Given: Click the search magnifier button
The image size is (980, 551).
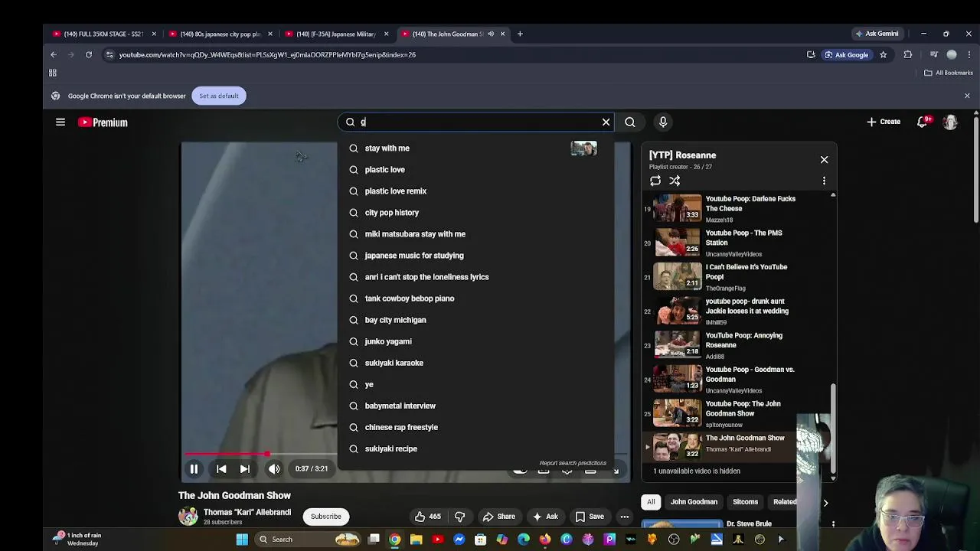Looking at the screenshot, I should click(629, 122).
